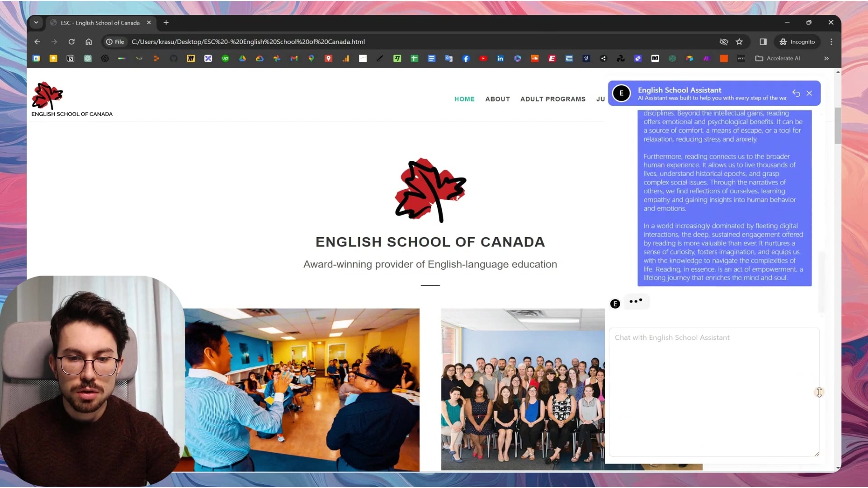Open the YouTube bookmark icon
Viewport: 868px width, 488px height.
483,58
